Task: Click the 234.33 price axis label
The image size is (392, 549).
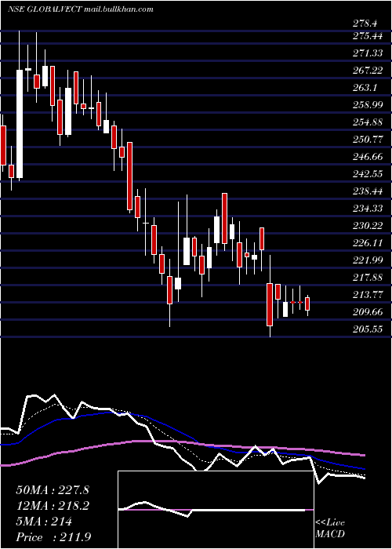Action: pos(369,209)
